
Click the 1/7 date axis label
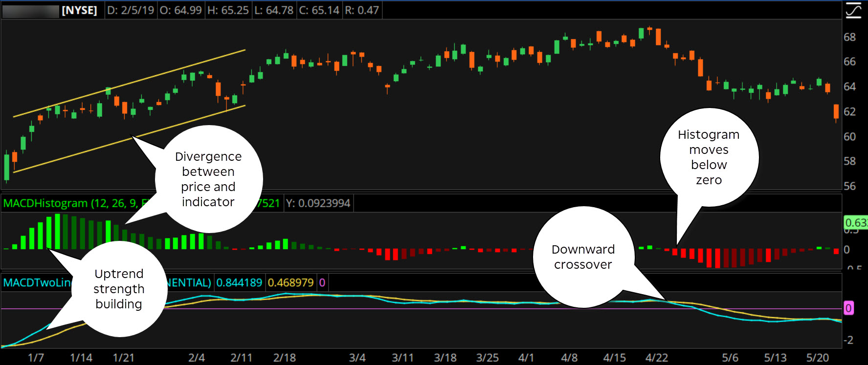coord(36,358)
